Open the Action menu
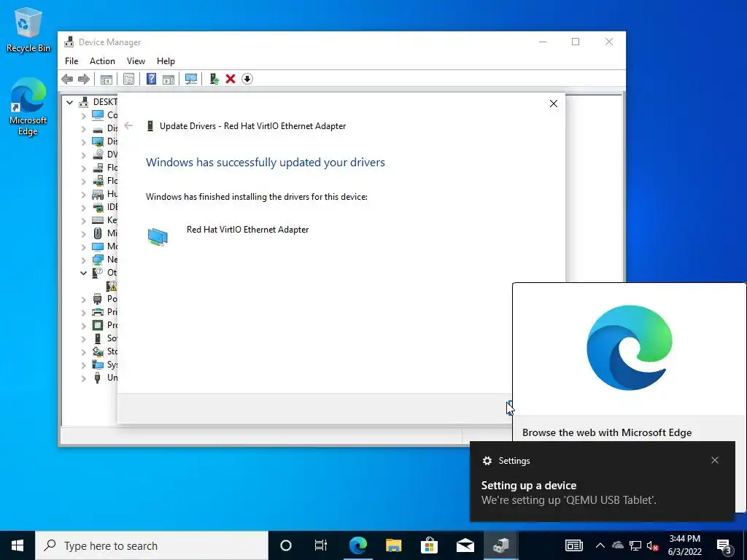This screenshot has width=747, height=560. 102,61
